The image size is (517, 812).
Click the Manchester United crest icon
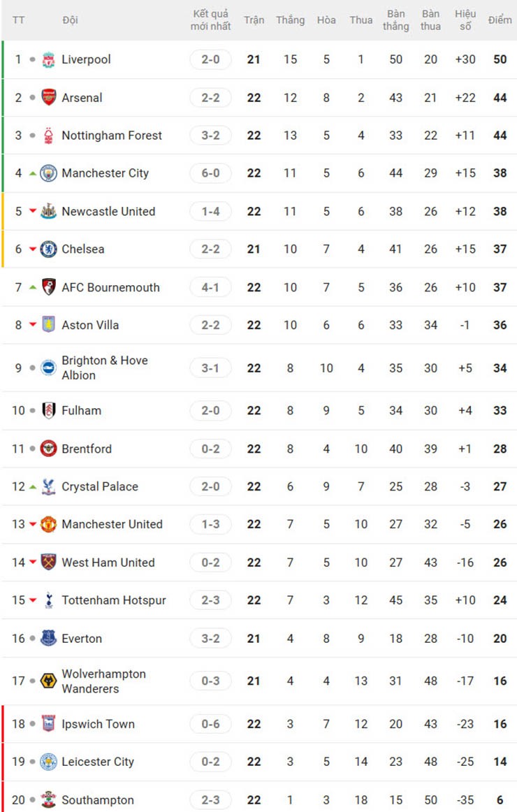[x=48, y=524]
